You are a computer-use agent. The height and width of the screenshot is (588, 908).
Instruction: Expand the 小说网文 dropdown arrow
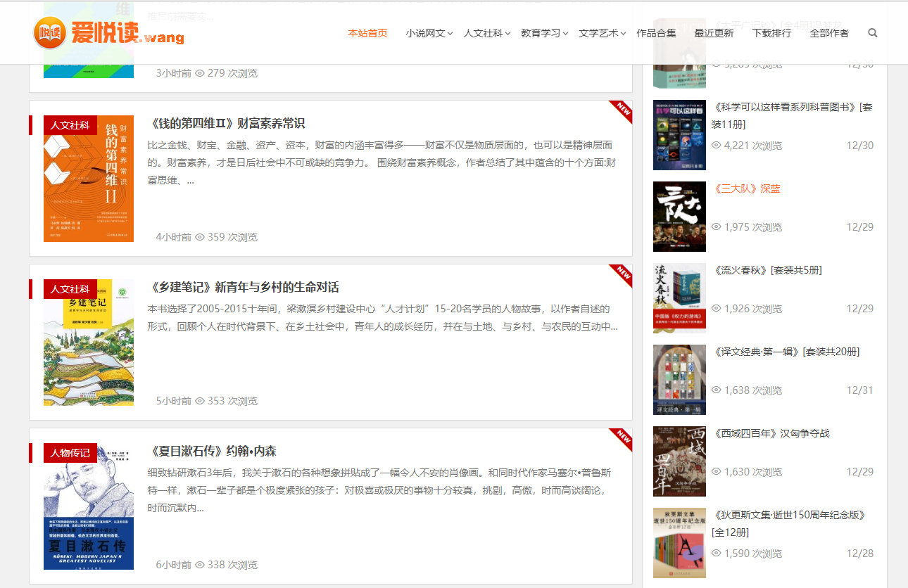pyautogui.click(x=450, y=34)
